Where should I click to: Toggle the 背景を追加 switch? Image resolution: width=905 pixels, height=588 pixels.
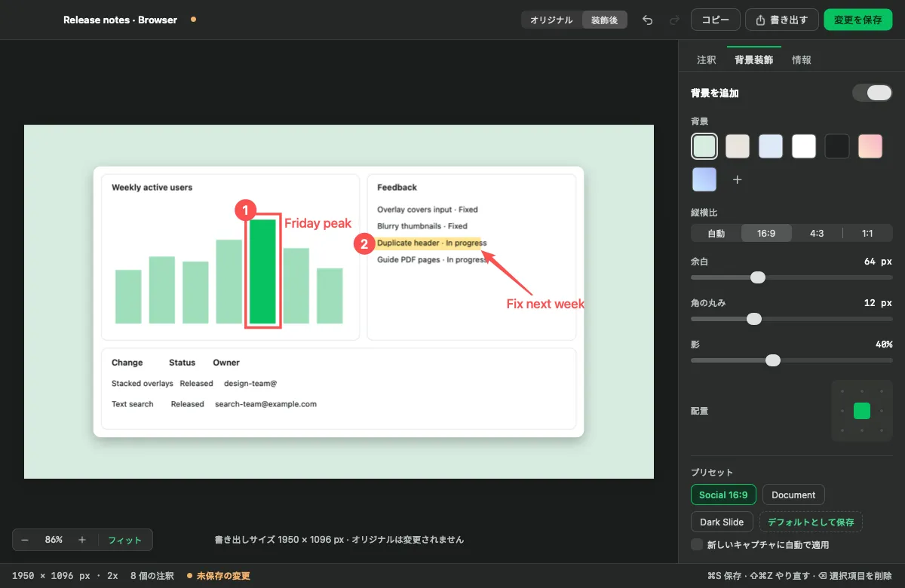pos(873,93)
